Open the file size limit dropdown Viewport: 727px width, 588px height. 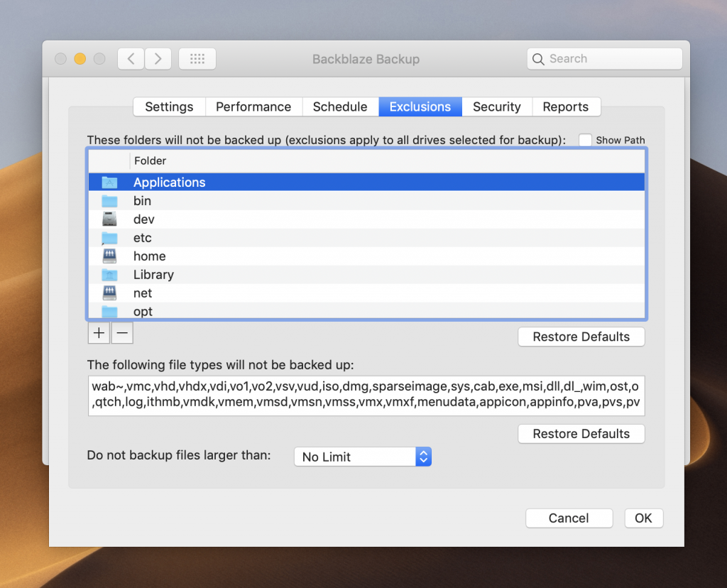coord(363,457)
